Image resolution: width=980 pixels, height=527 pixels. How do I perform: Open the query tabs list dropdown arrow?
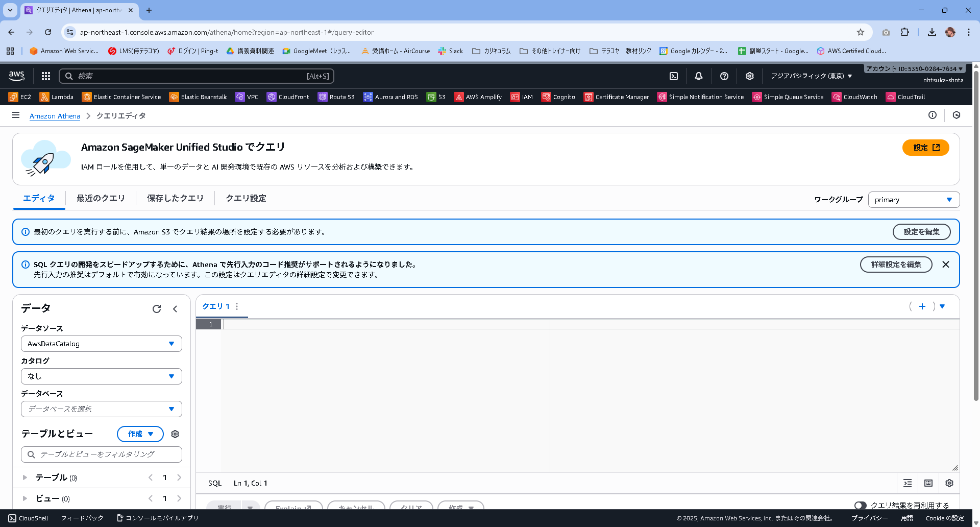tap(942, 306)
